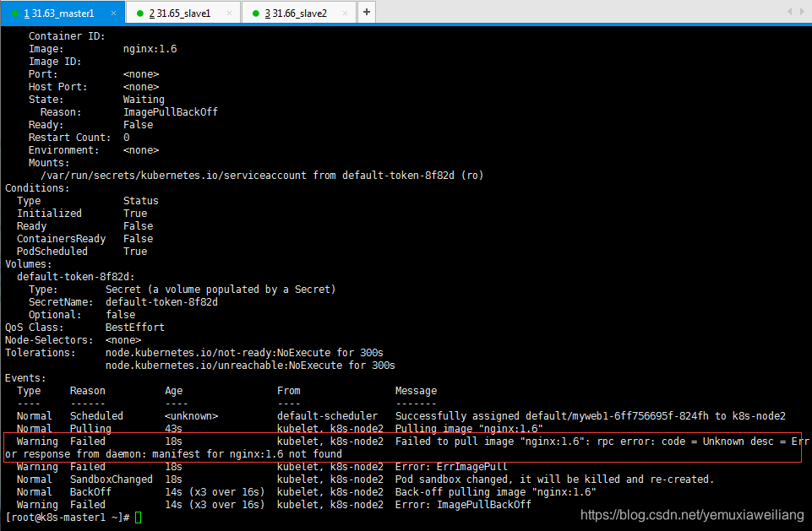
Task: Click the image value 'nginx:1.6'
Action: coord(150,49)
